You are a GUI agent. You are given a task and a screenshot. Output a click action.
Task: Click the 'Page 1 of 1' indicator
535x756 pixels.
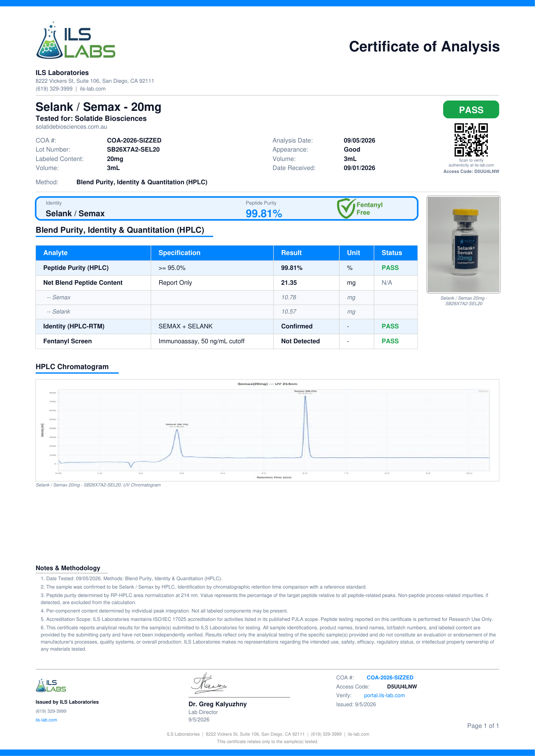tap(483, 726)
